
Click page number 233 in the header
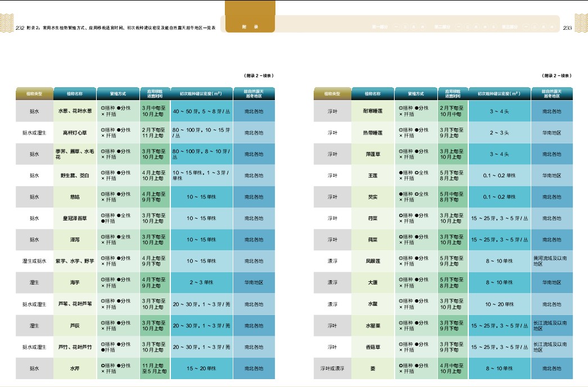click(567, 28)
